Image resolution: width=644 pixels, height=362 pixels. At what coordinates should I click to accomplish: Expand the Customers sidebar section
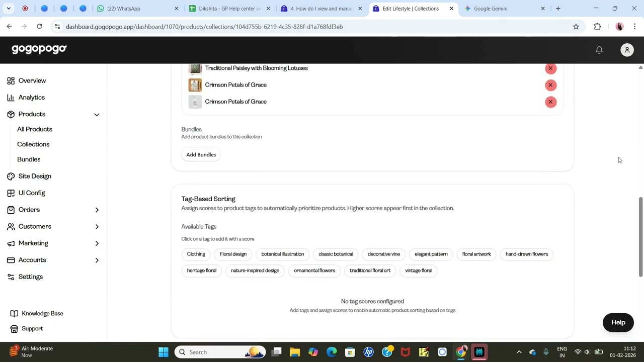[97, 227]
